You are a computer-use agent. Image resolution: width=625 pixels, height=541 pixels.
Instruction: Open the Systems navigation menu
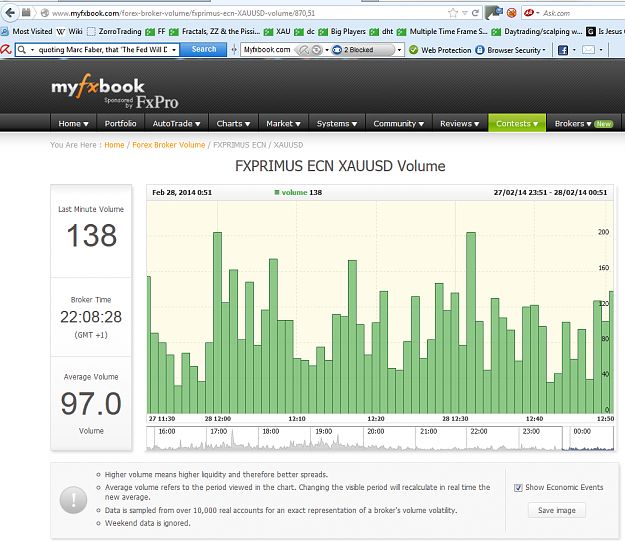coord(337,124)
